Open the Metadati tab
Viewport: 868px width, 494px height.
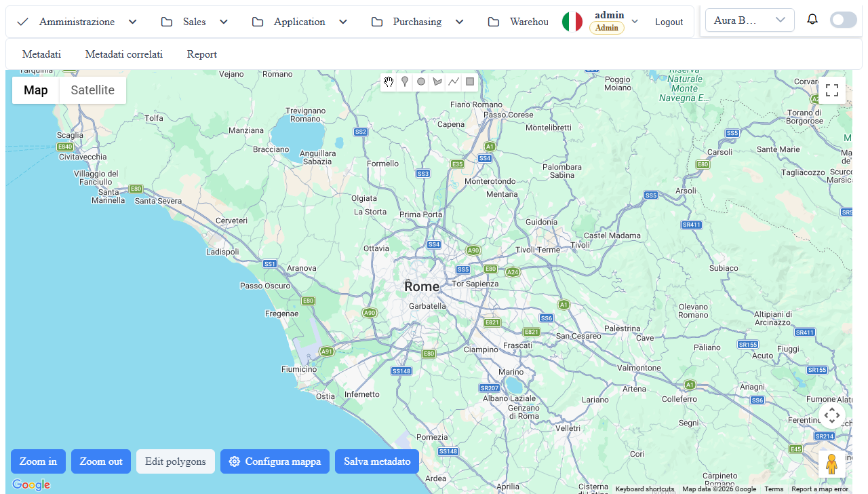[x=41, y=54]
